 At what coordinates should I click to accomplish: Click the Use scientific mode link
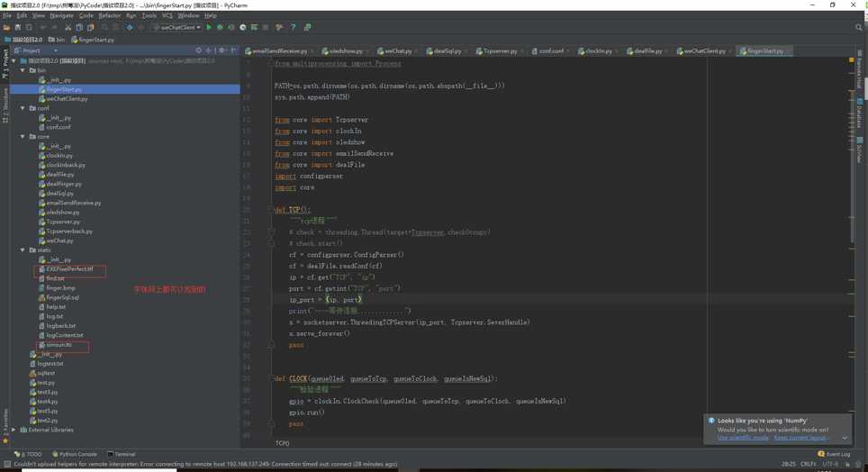coord(743,438)
